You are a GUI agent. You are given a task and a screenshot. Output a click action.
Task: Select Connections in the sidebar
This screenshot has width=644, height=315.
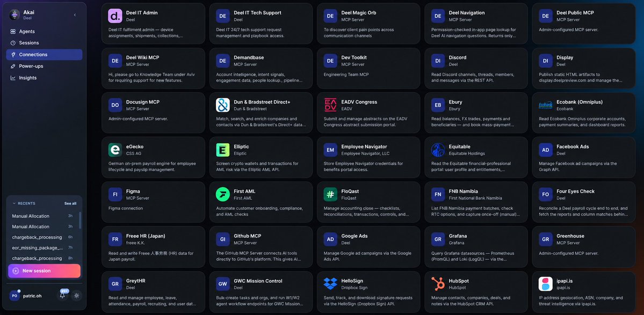44,55
